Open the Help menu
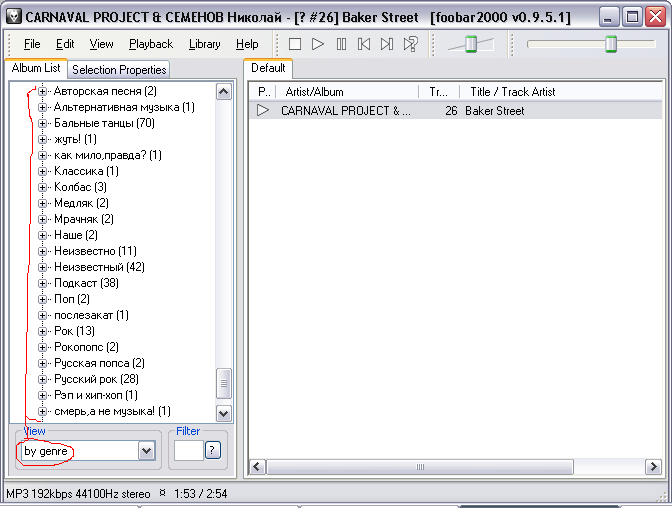 (x=247, y=44)
